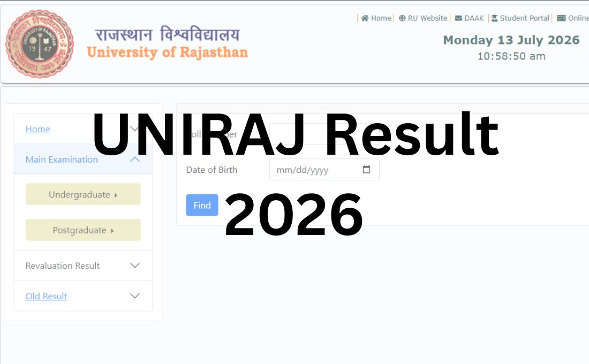Expand the sidebar Home chevron
This screenshot has height=364, width=589.
point(134,129)
